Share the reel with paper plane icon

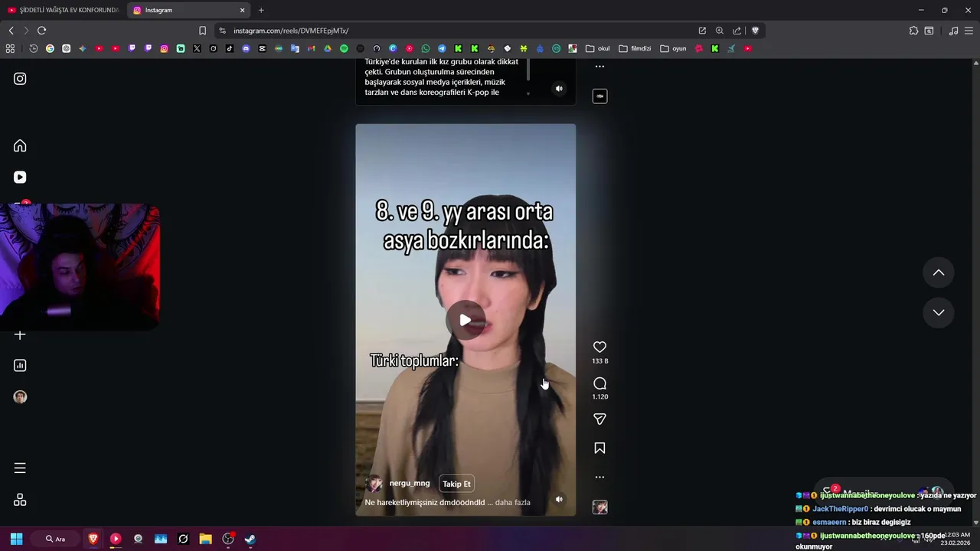599,419
